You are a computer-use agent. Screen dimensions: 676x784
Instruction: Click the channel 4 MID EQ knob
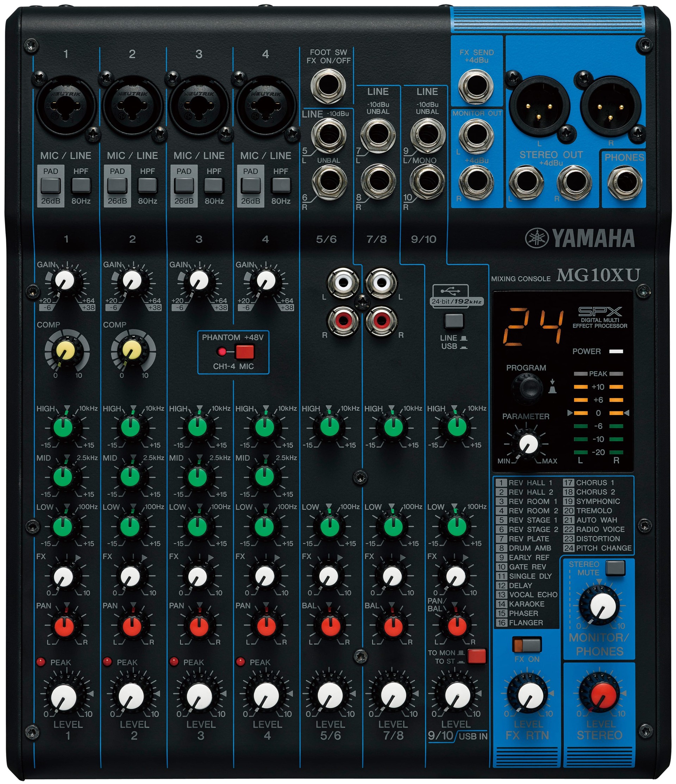[x=264, y=477]
